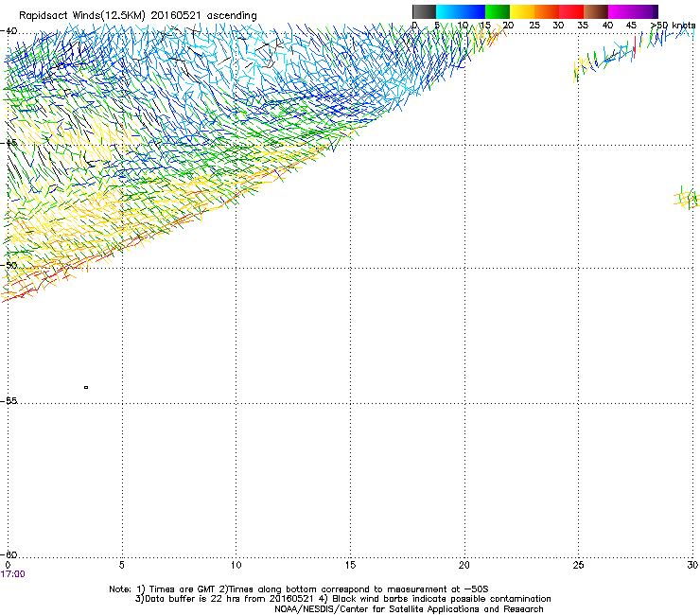Screen dimensions: 700x615
Task: Click the '0' longitude axis label
Action: click(8, 565)
